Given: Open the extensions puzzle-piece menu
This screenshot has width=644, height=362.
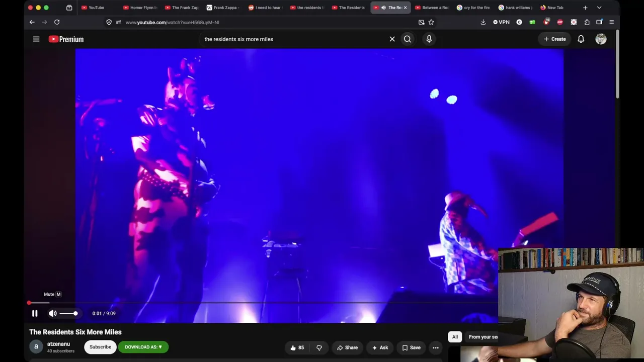Looking at the screenshot, I should [587, 22].
